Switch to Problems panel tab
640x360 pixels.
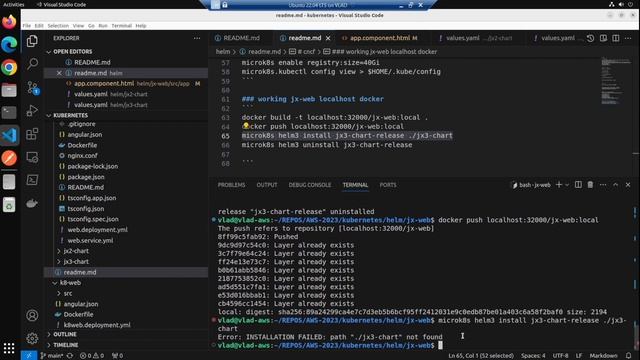231,185
